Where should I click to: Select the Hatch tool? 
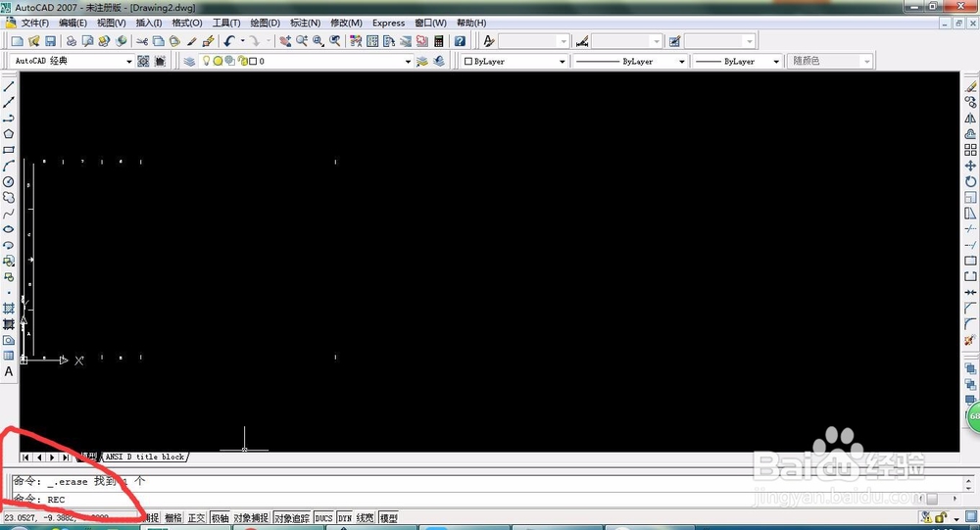click(x=9, y=309)
